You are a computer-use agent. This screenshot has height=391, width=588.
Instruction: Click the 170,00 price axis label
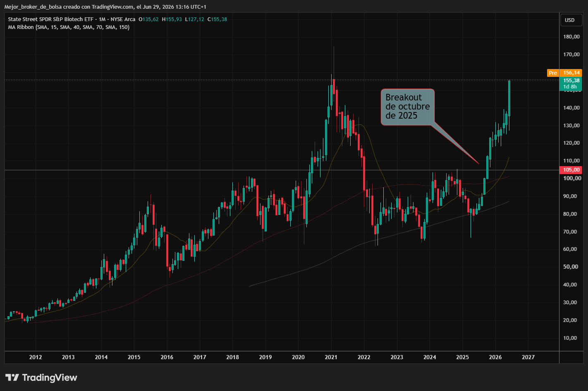[x=572, y=55]
